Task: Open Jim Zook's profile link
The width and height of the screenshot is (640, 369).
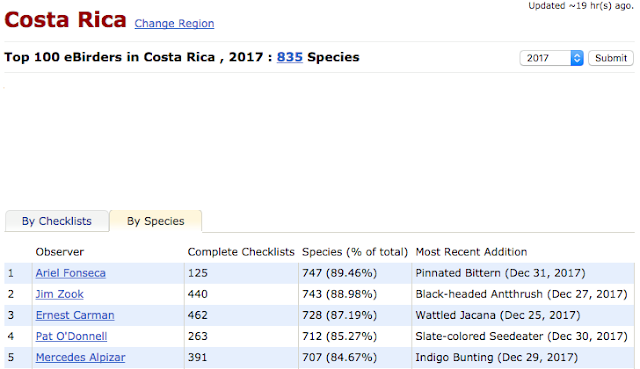Action: click(x=60, y=294)
